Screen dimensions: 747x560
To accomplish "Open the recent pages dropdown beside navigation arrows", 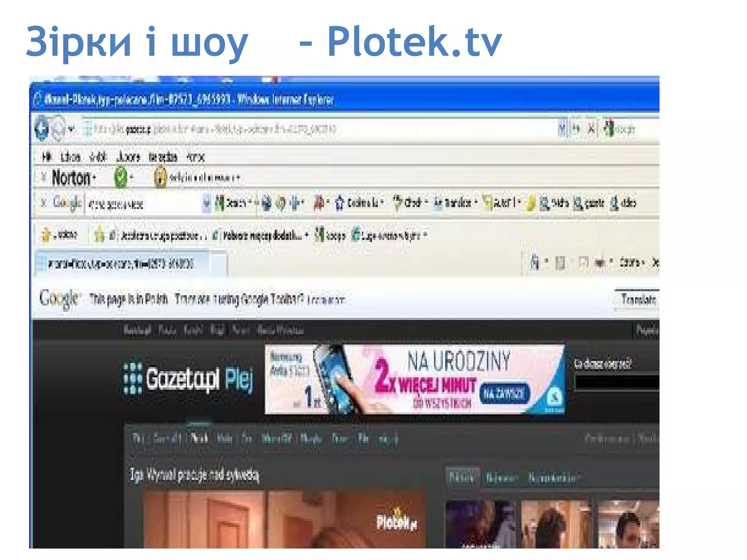I will (x=71, y=129).
